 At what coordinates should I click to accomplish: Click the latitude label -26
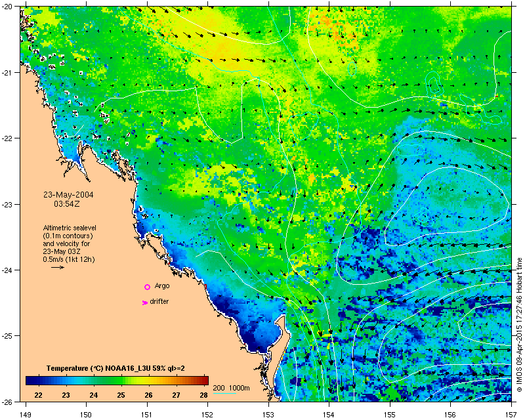[8, 402]
